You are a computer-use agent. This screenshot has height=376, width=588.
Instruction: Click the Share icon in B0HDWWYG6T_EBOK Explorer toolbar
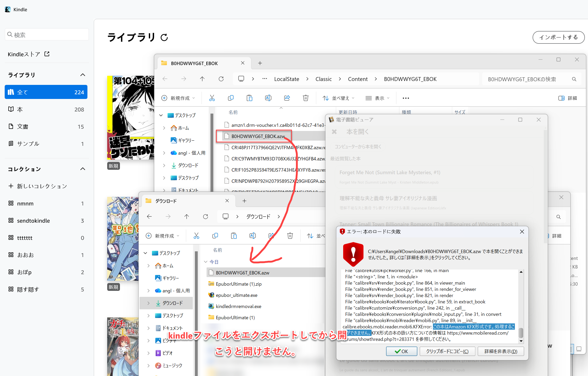coord(287,98)
